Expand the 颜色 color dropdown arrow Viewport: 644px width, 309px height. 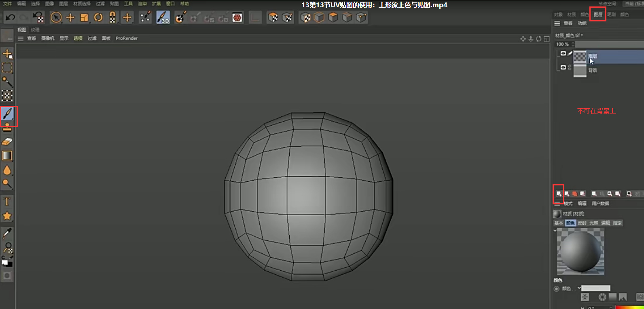pyautogui.click(x=579, y=288)
